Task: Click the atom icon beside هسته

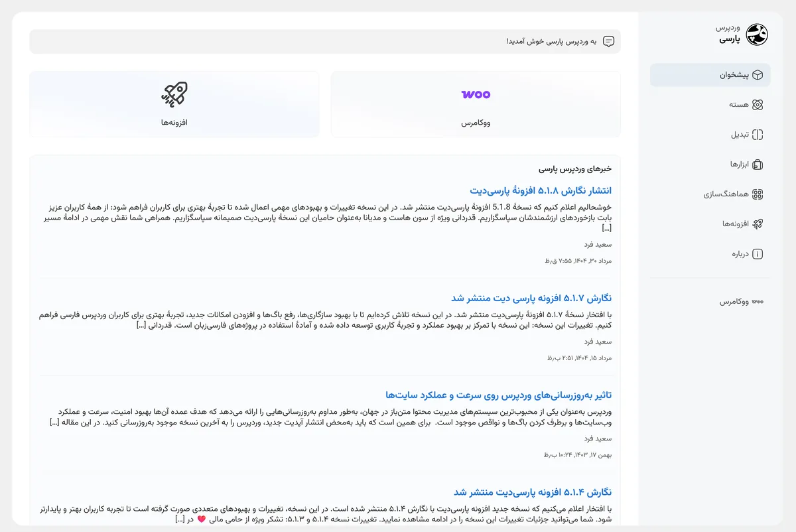Action: pyautogui.click(x=758, y=105)
